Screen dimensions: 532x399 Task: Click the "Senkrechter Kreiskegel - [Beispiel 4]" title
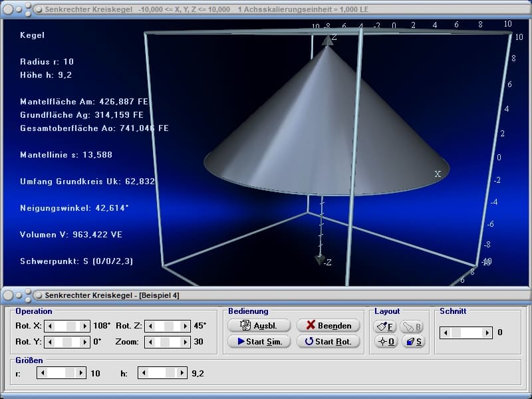coord(112,295)
